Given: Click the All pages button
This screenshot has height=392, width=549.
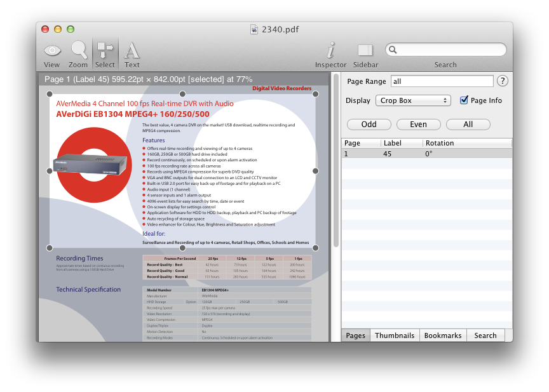Looking at the screenshot, I should click(468, 125).
